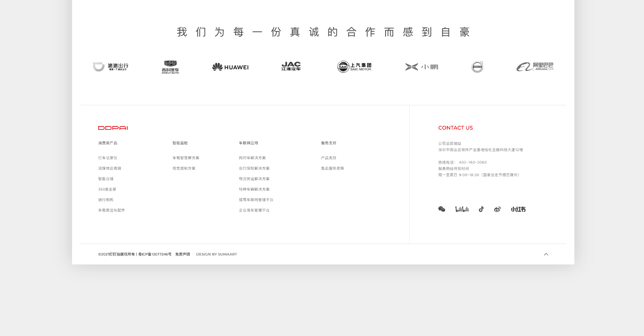Click the red DDPAI footer logo
This screenshot has width=644, height=336.
click(x=113, y=128)
